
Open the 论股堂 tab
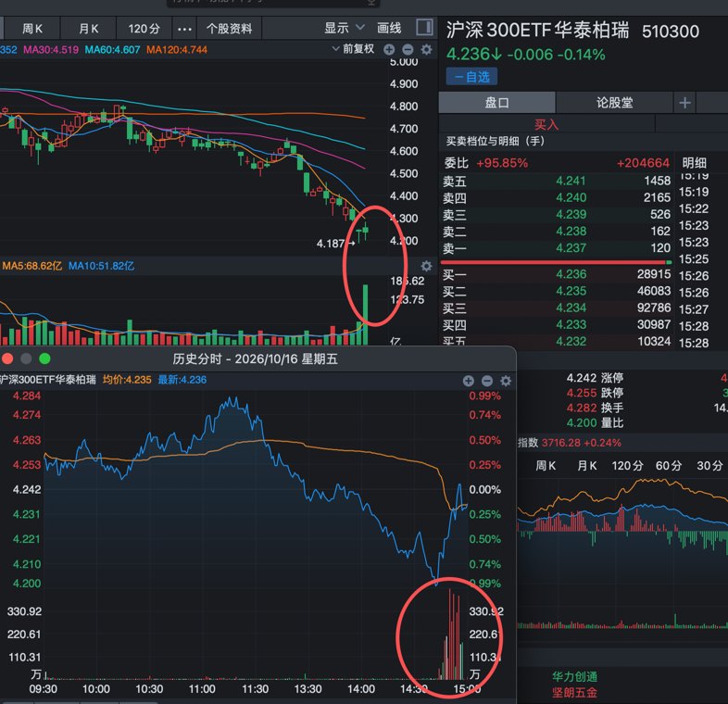click(614, 102)
